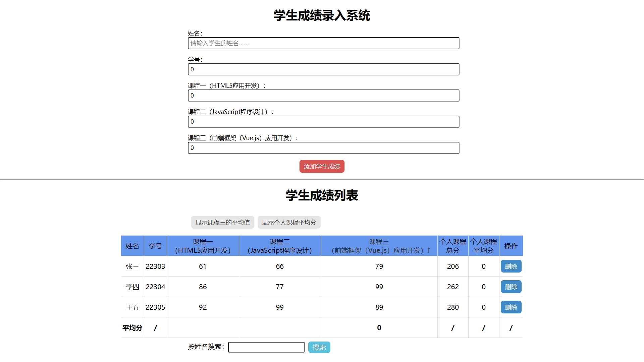Click 显示课程三的平均值 button
644x362 pixels.
222,222
